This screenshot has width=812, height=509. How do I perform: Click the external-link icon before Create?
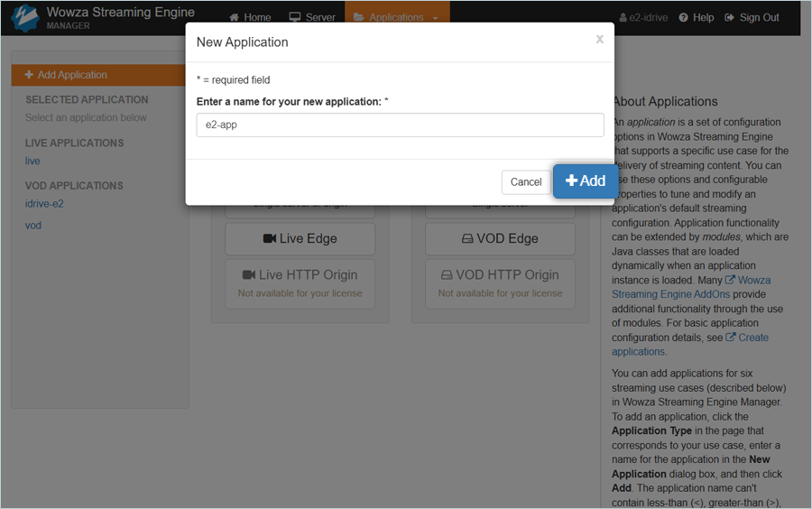tap(730, 338)
